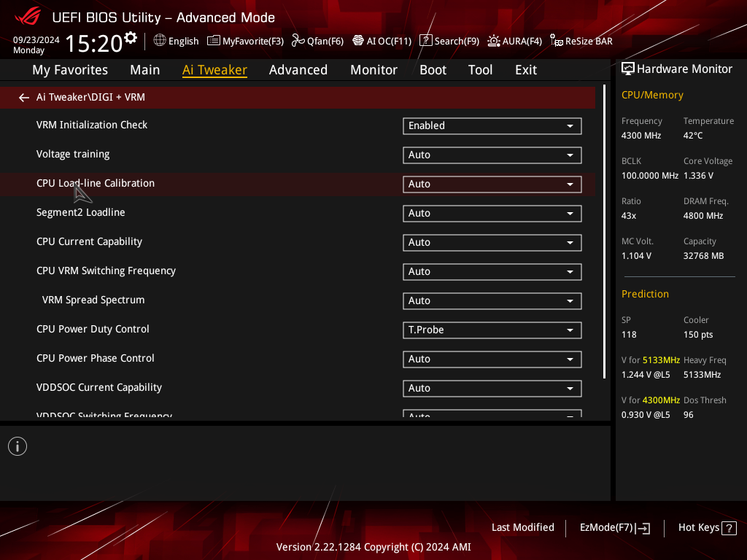
Task: Click the Prediction heading
Action: click(x=645, y=295)
